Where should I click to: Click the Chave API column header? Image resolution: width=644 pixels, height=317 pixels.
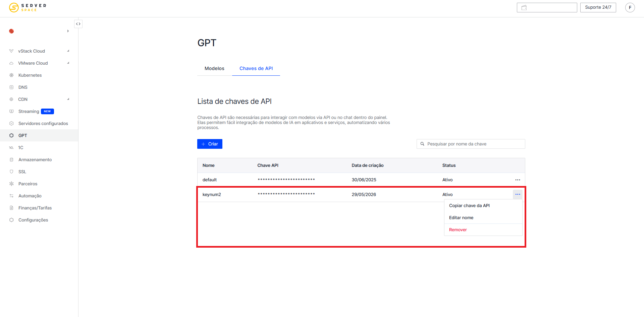pos(268,166)
